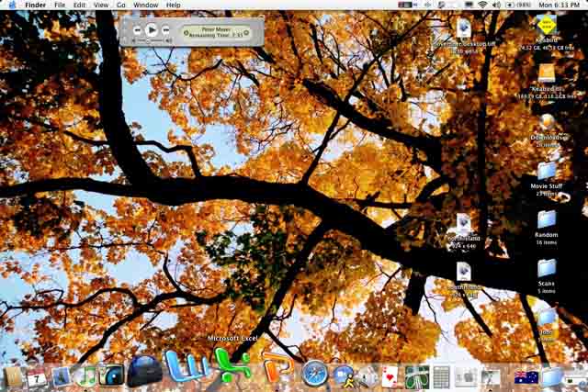This screenshot has width=588, height=392.
Task: Click the right circular arrow in track display
Action: (246, 33)
